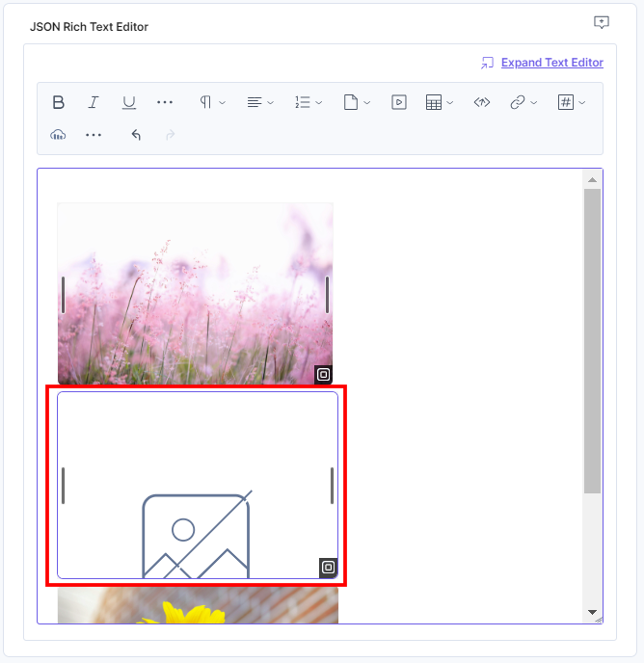The height and width of the screenshot is (663, 644).
Task: Apply bold formatting
Action: (x=59, y=102)
